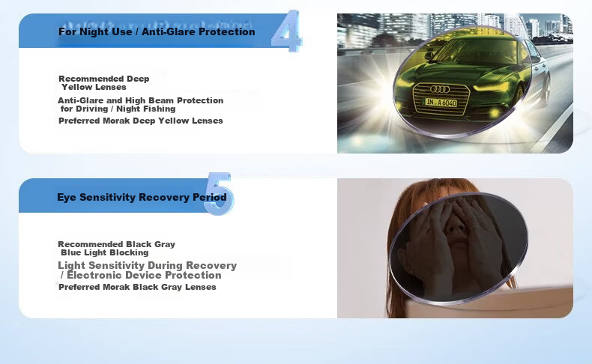Image resolution: width=592 pixels, height=364 pixels.
Task: Select 'Eye Sensitivity Recovery Period' header
Action: click(x=142, y=197)
